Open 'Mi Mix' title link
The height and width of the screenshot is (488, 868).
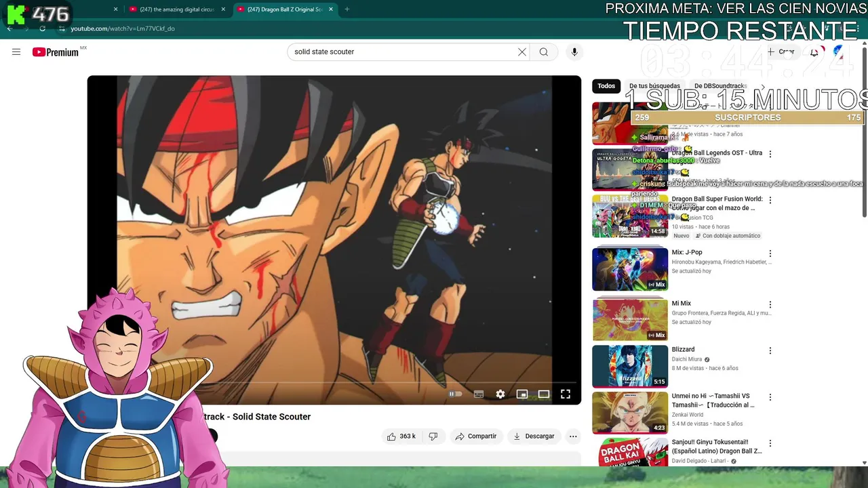click(682, 304)
